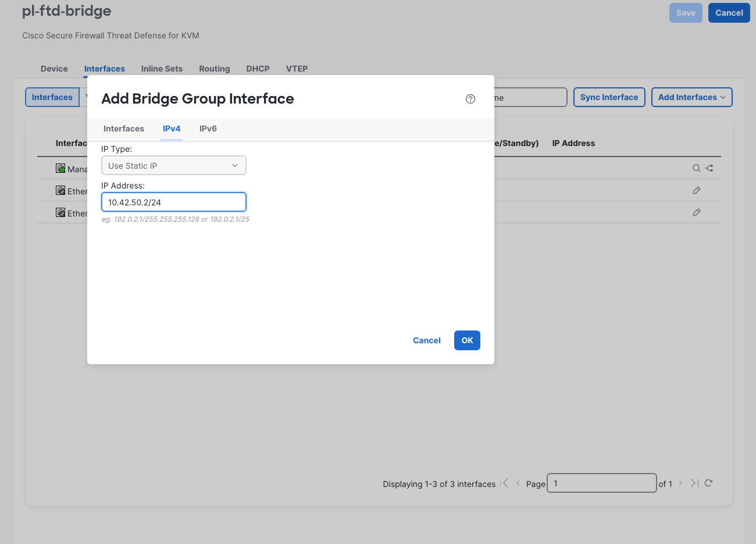Viewport: 756px width, 544px height.
Task: Select the Interfaces tab in the page navigation
Action: [105, 69]
